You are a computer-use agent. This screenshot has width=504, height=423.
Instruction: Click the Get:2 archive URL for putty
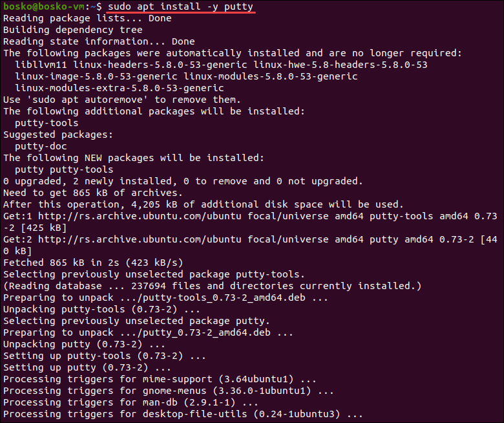pyautogui.click(x=140, y=239)
